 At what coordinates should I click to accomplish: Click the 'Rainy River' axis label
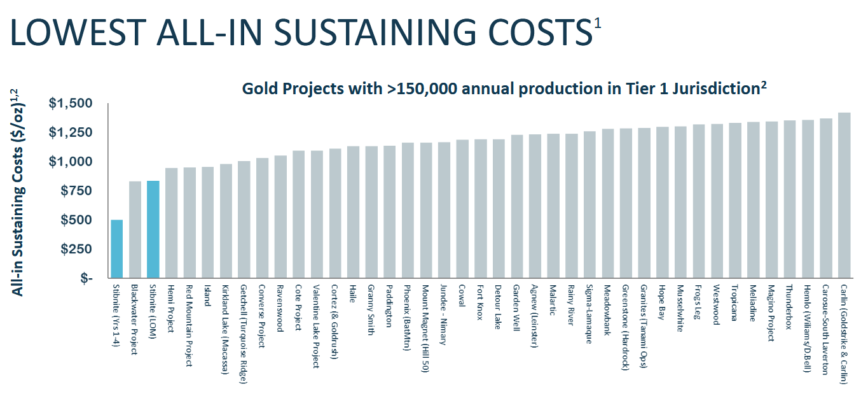coord(570,306)
